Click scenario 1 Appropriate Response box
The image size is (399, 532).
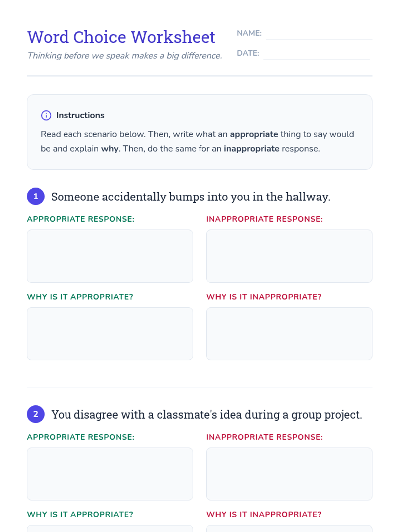110,256
